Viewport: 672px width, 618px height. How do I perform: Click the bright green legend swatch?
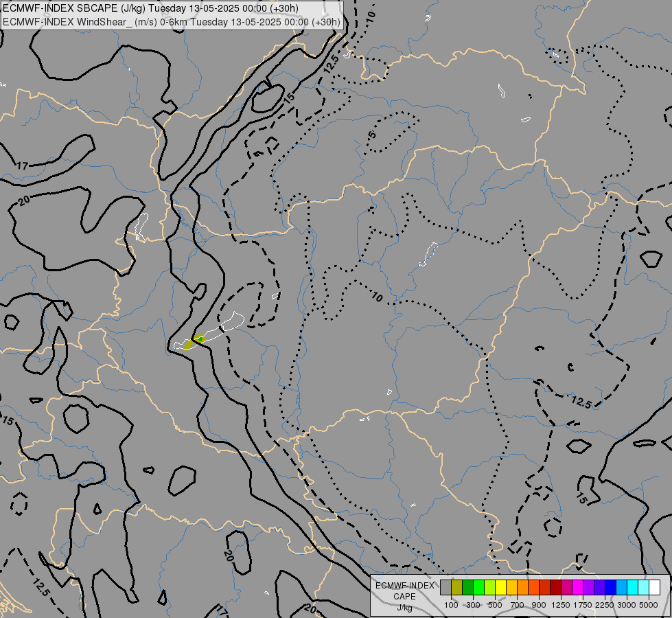478,587
